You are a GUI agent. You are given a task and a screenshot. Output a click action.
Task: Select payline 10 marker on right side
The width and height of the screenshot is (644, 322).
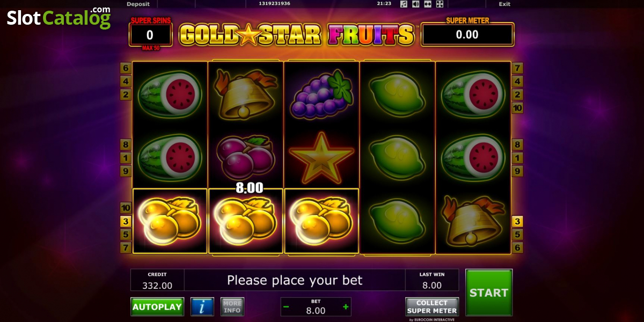[x=517, y=108]
